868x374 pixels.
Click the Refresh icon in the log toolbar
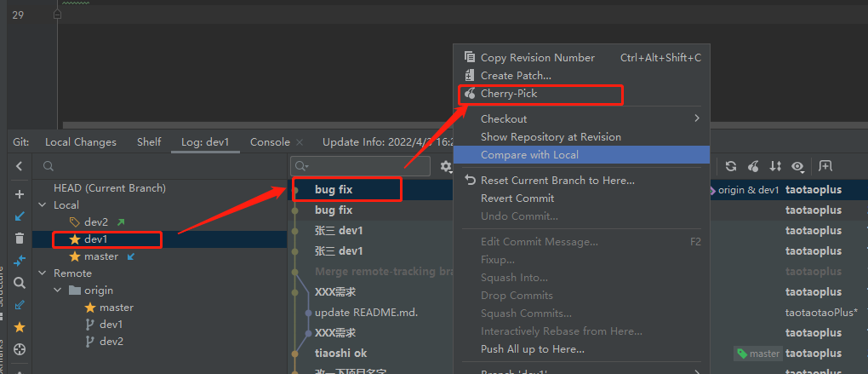pos(731,166)
